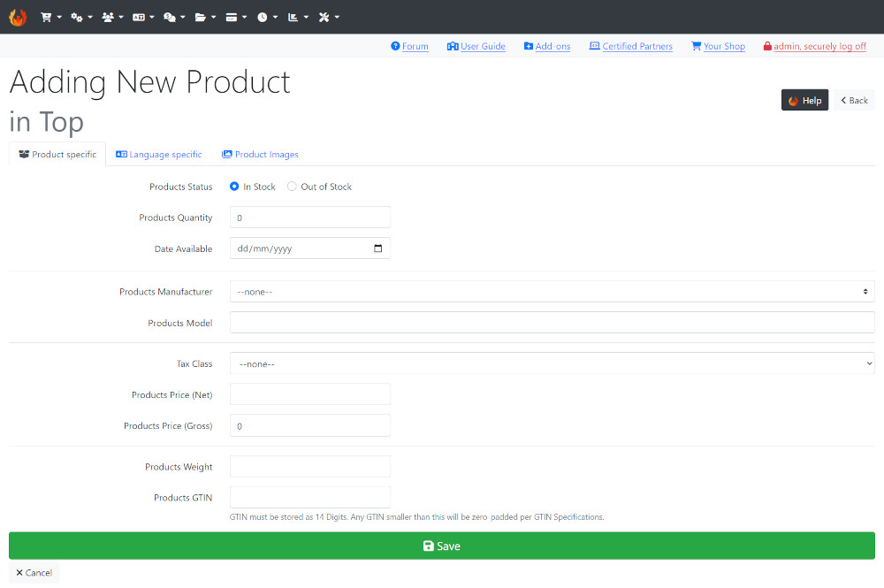Click the green Save button
The width and height of the screenshot is (884, 588).
pos(441,546)
